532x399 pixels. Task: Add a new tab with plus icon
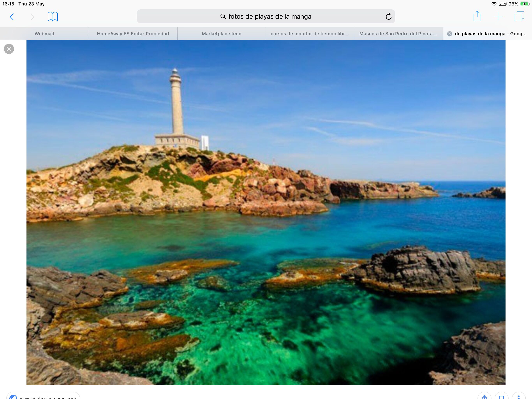coord(498,16)
